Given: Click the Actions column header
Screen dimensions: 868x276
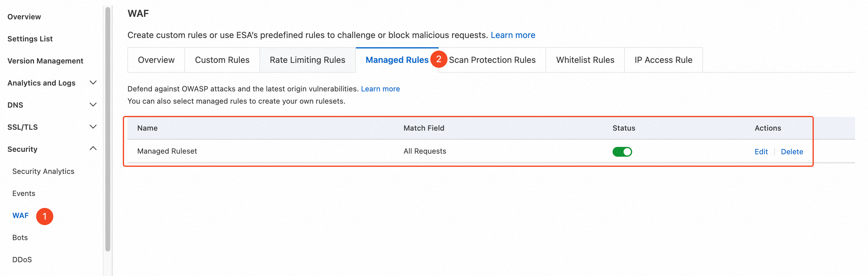Looking at the screenshot, I should (x=768, y=128).
